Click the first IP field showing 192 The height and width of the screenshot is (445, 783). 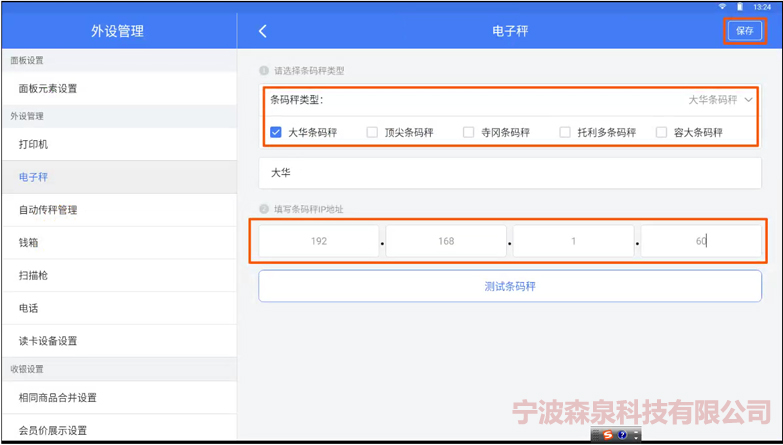(x=319, y=241)
